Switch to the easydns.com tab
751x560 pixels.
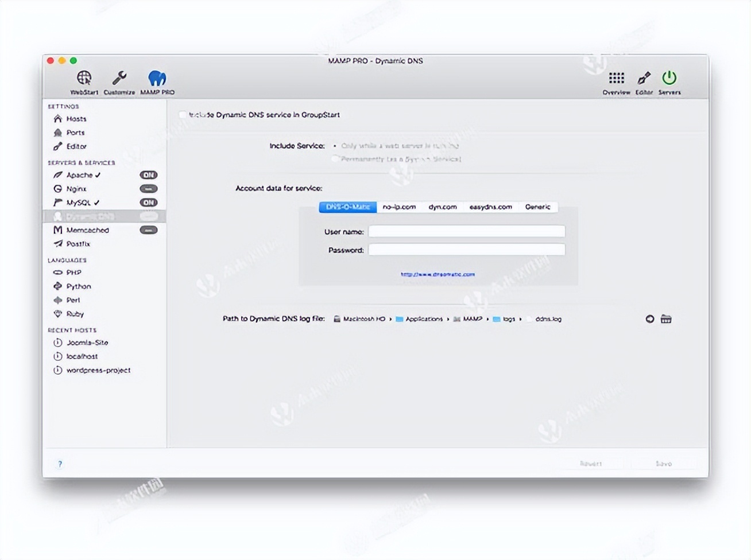point(491,207)
